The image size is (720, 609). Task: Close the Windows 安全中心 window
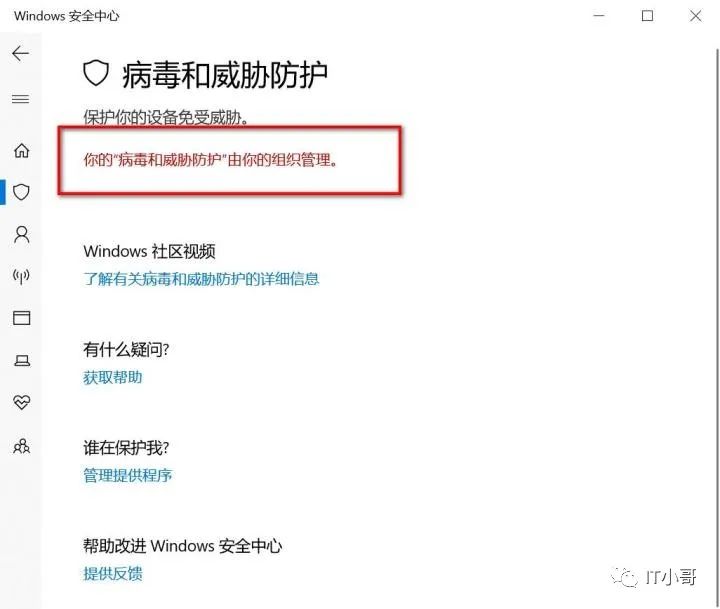[x=696, y=16]
